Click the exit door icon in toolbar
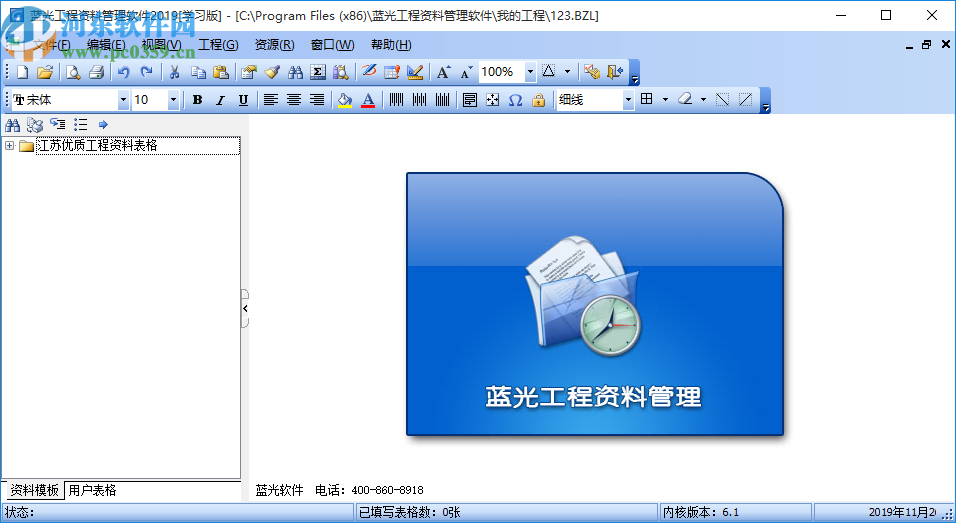 point(615,72)
